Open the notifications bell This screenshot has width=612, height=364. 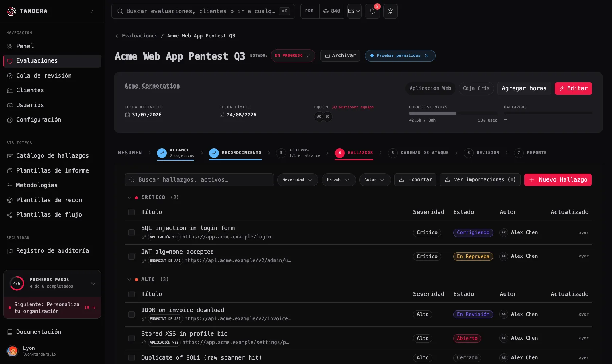pos(372,11)
